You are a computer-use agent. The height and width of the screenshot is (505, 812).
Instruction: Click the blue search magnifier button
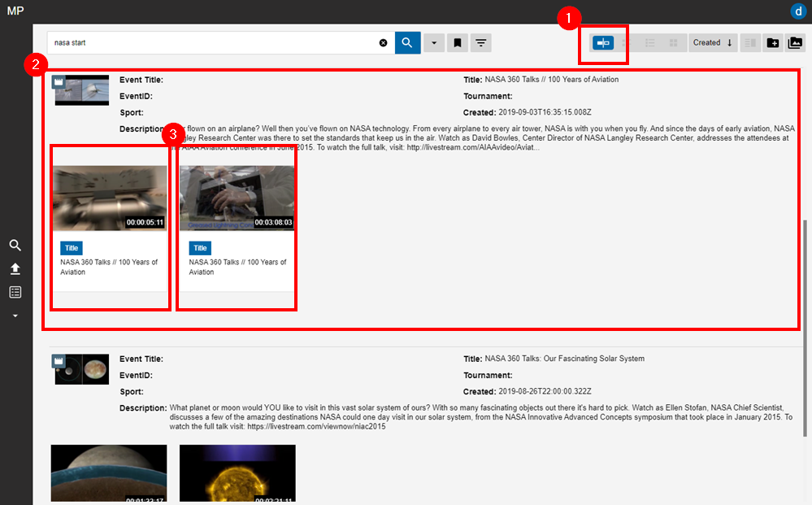pos(407,43)
